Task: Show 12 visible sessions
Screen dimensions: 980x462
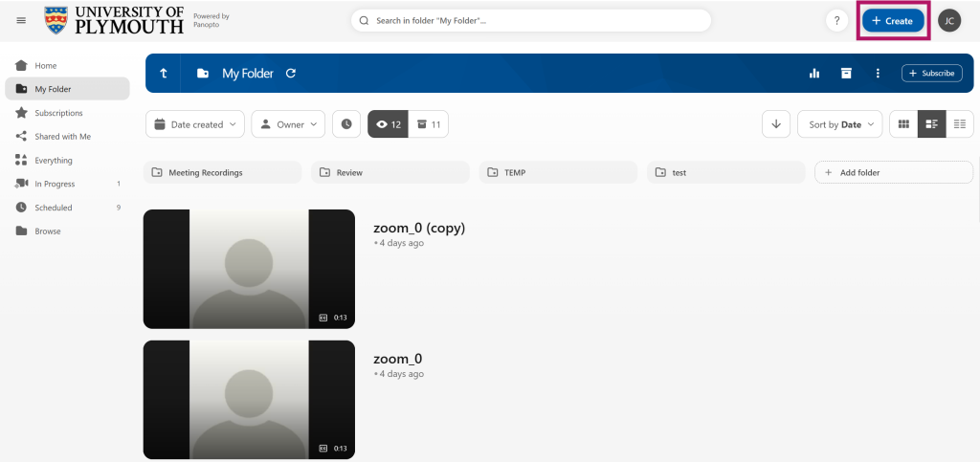Action: point(389,124)
